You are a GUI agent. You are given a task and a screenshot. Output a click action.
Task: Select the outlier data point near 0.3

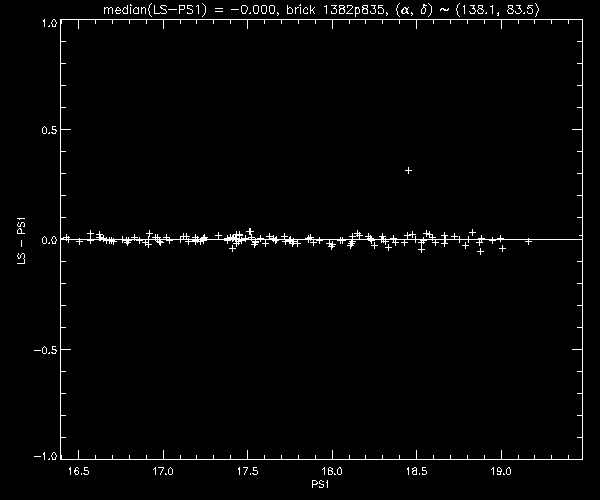[x=408, y=170]
